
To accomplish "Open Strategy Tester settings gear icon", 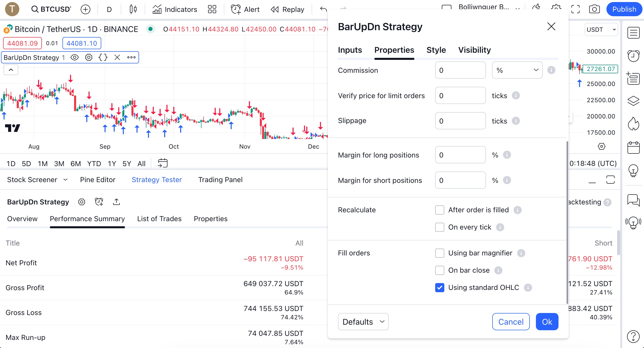I will 82,202.
